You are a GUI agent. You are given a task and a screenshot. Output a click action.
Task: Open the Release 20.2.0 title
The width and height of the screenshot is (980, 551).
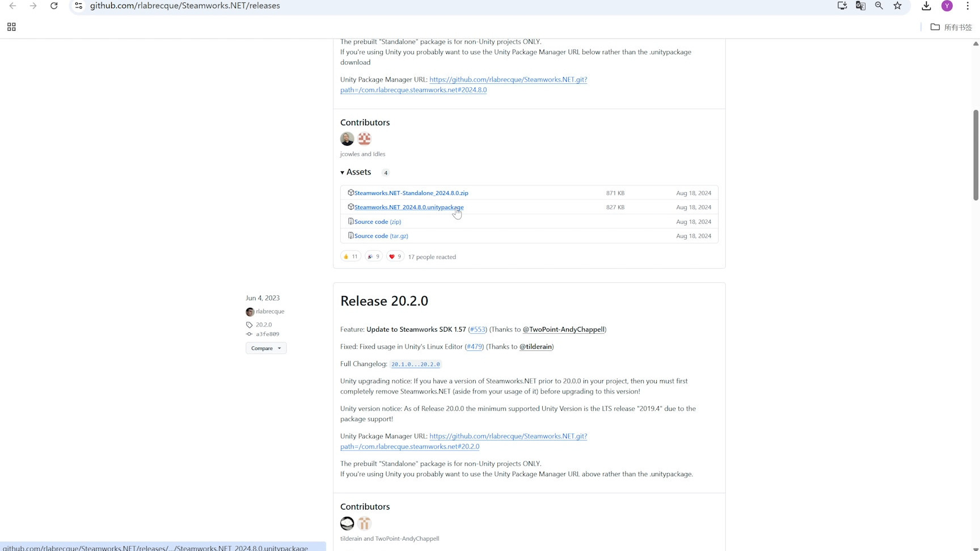point(384,301)
